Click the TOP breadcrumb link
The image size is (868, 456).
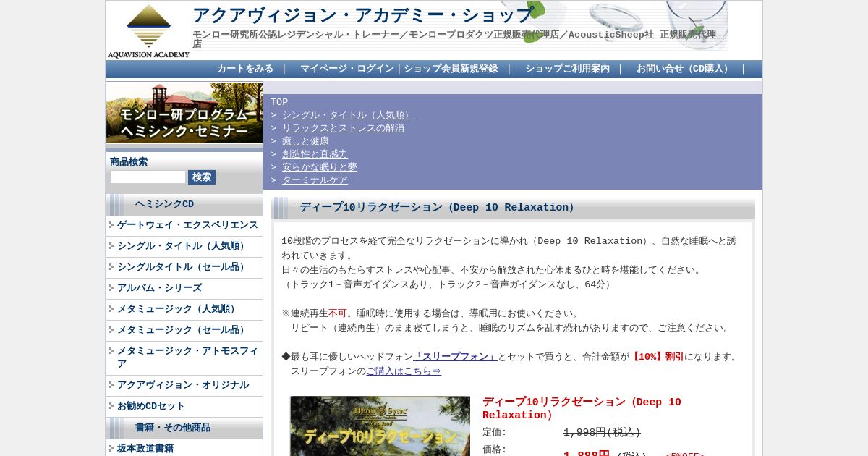[279, 102]
